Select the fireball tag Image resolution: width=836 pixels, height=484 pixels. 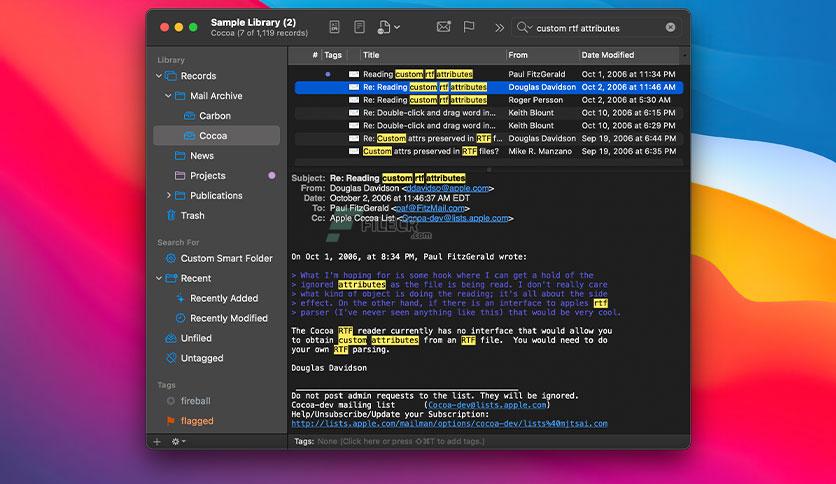(x=195, y=401)
